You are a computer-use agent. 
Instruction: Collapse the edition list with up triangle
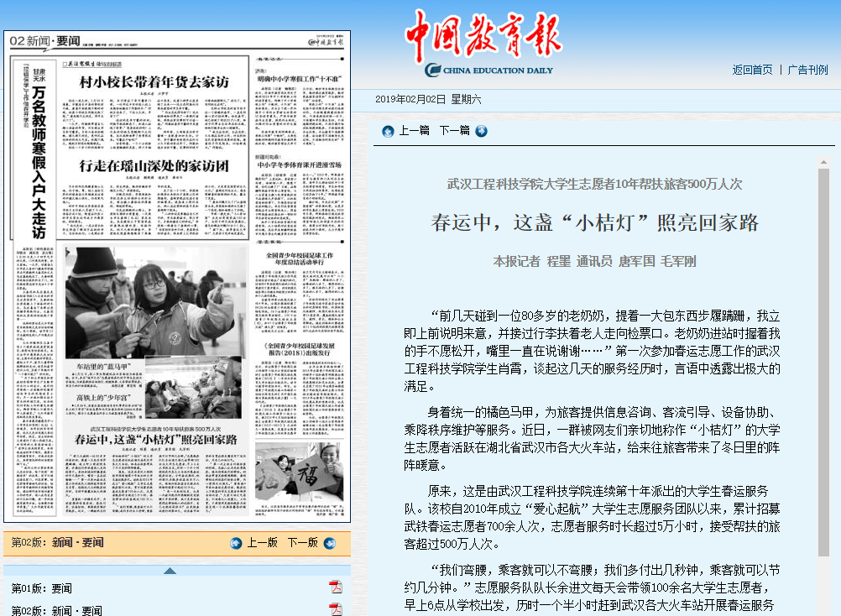point(170,571)
